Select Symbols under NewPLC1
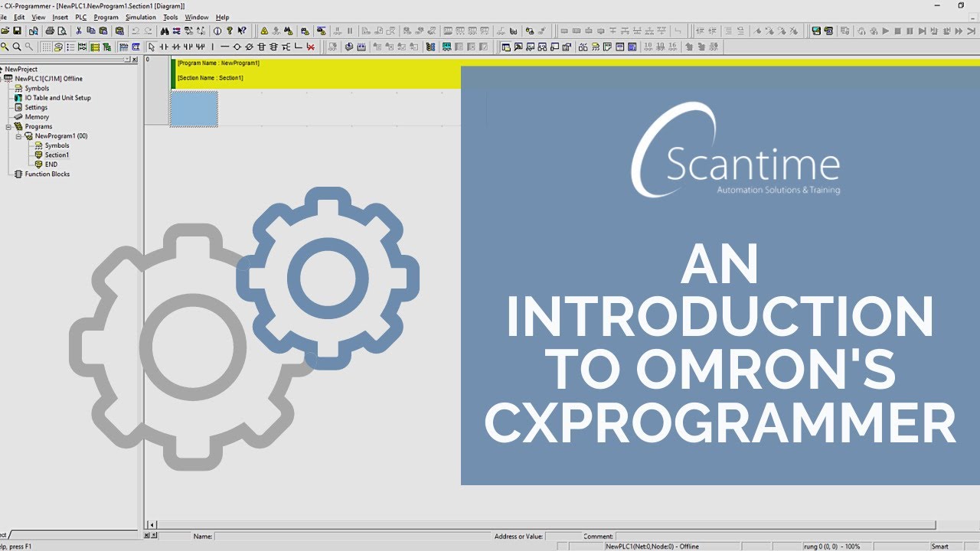This screenshot has width=980, height=551. point(37,88)
